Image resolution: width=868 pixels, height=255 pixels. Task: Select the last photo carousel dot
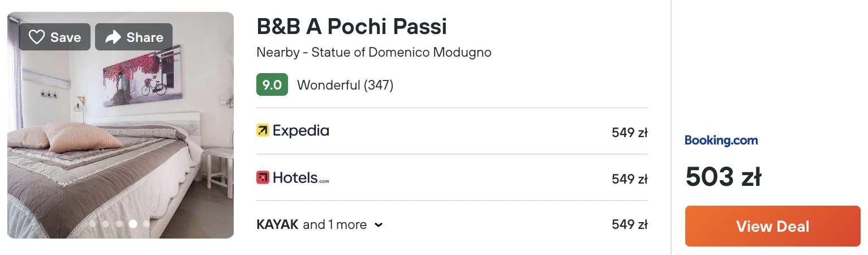pyautogui.click(x=147, y=224)
